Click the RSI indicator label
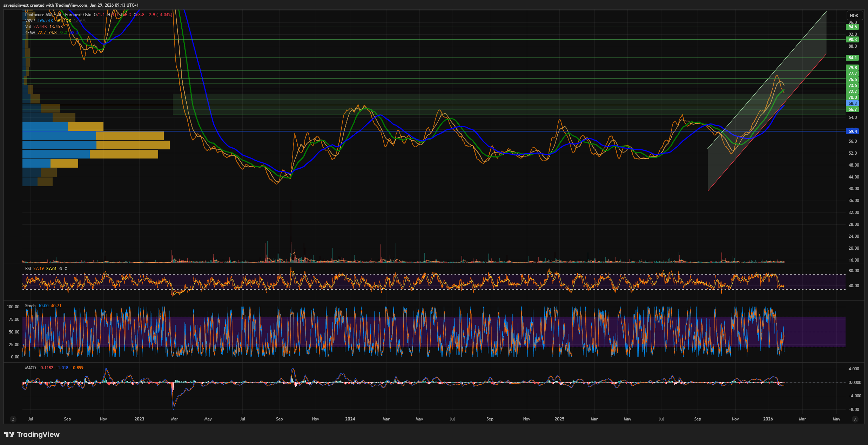This screenshot has width=868, height=445. tap(28, 269)
